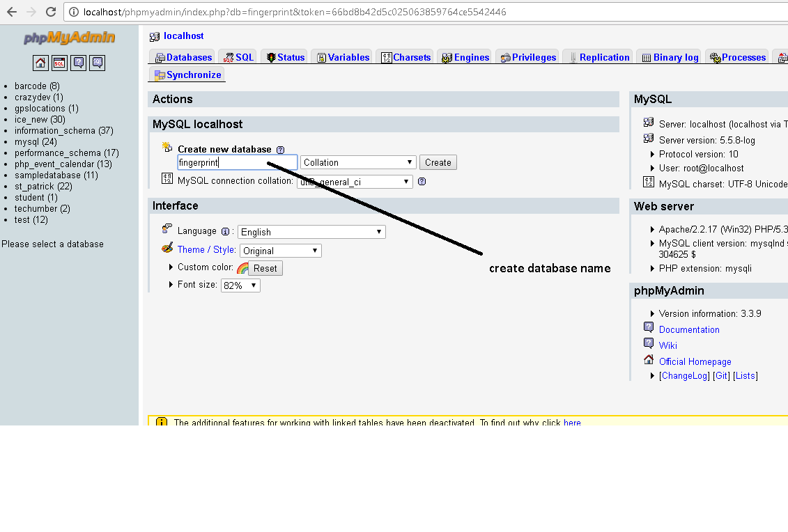
Task: Go to the Charsets tab
Action: pos(406,57)
